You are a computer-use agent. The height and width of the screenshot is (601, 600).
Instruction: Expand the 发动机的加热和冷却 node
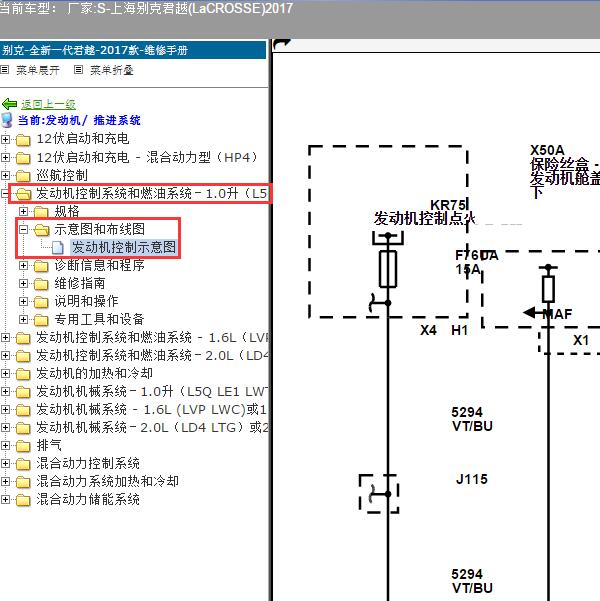click(x=5, y=373)
